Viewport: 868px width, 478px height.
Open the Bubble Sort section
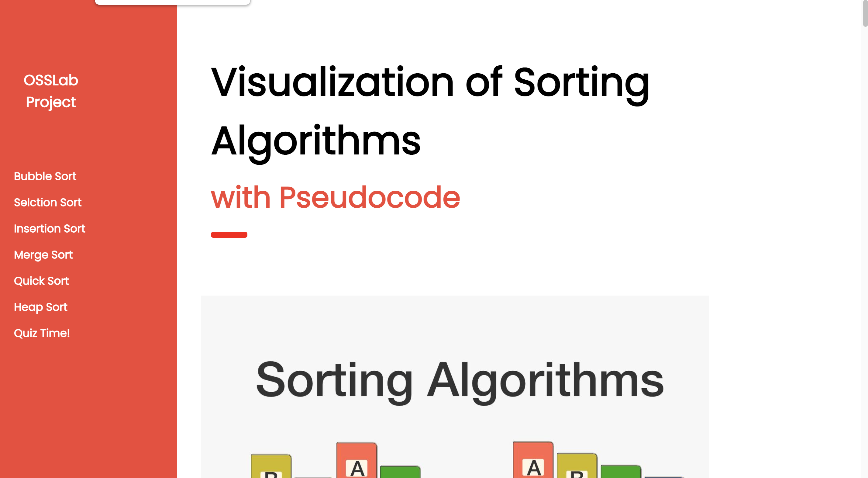[45, 176]
